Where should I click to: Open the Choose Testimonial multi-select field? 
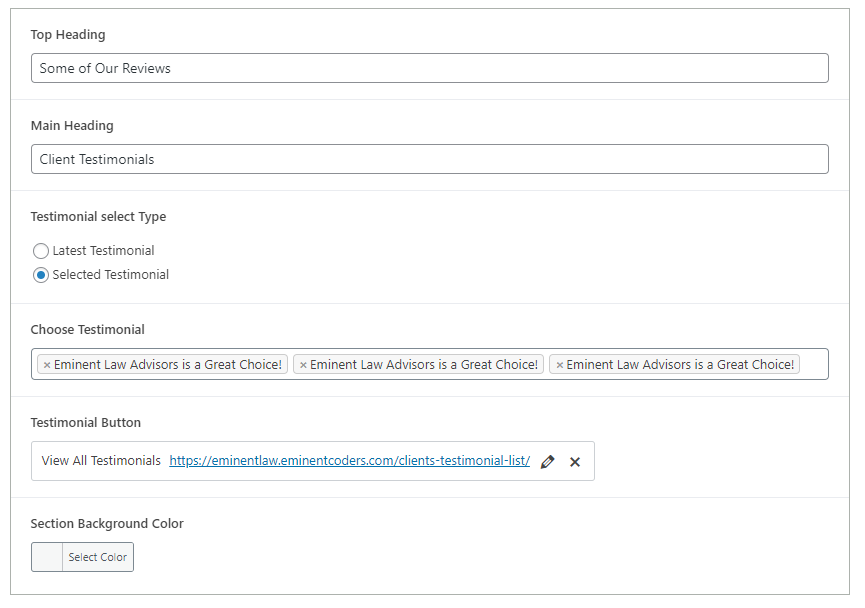[x=813, y=365]
